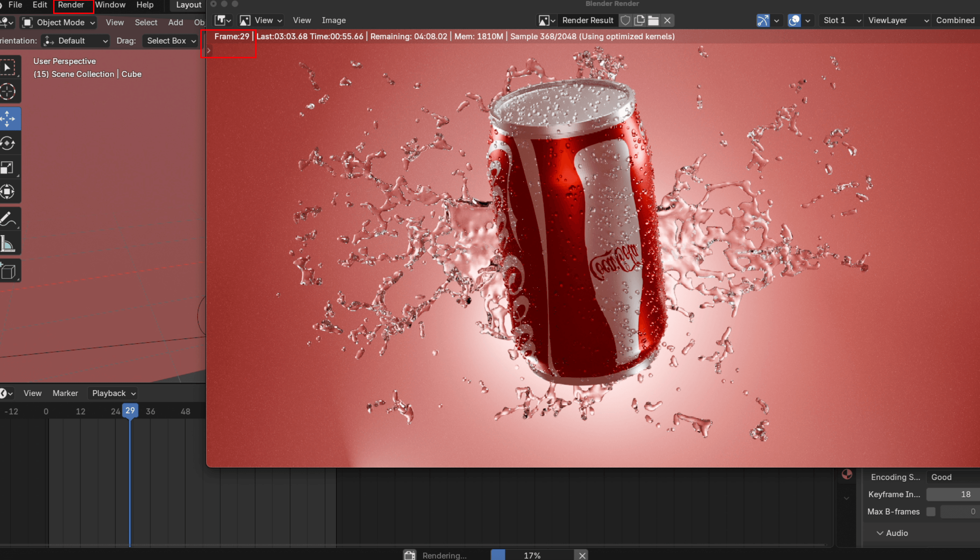Viewport: 980px width, 560px height.
Task: Open the image editor type menu
Action: (223, 20)
